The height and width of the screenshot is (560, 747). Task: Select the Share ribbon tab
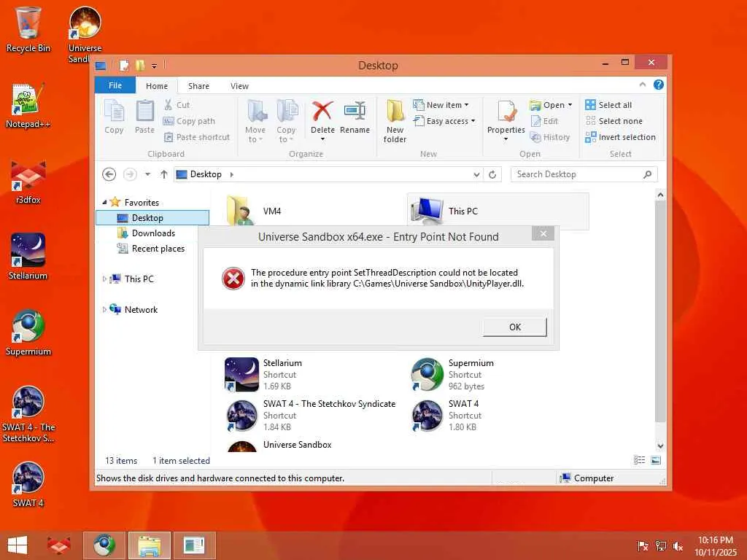(x=198, y=86)
